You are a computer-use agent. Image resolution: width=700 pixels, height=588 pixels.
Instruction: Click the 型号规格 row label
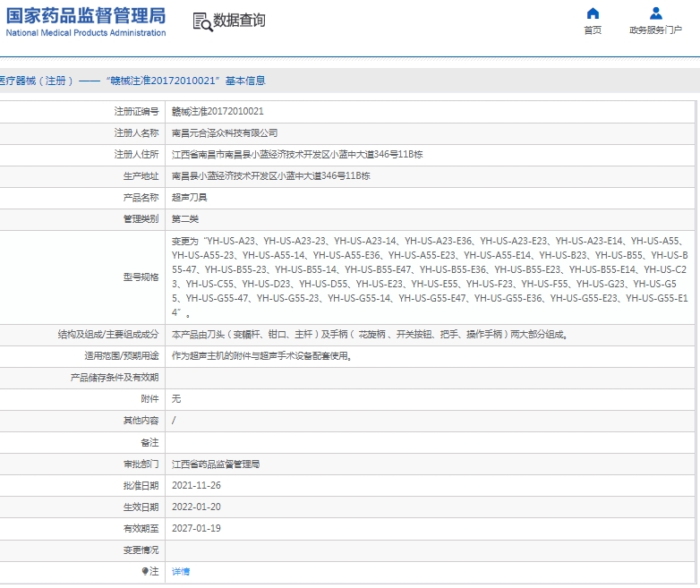click(x=141, y=277)
